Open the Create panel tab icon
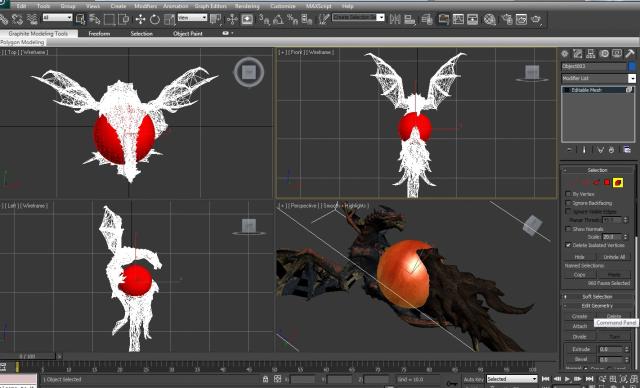The width and height of the screenshot is (640, 388). [564, 53]
